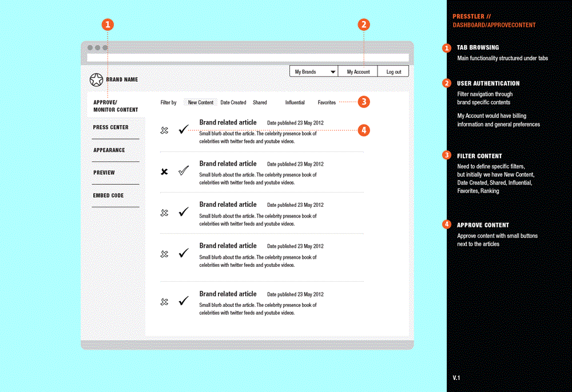The height and width of the screenshot is (392, 572).
Task: Approve the fourth article with checkmark
Action: [x=183, y=253]
